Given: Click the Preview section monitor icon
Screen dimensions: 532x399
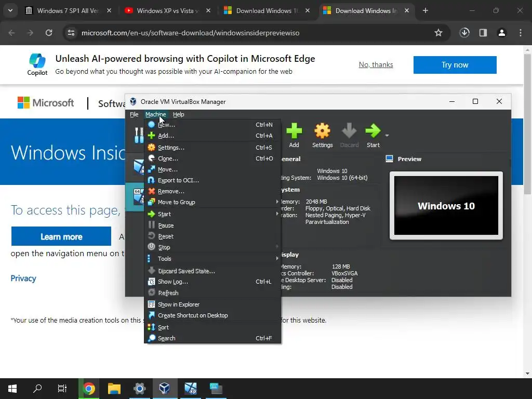Looking at the screenshot, I should pos(390,159).
